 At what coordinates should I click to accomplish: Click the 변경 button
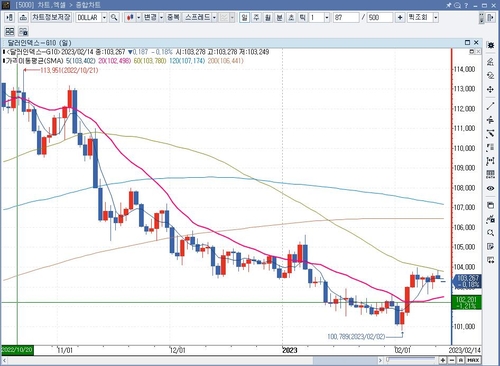(150, 18)
